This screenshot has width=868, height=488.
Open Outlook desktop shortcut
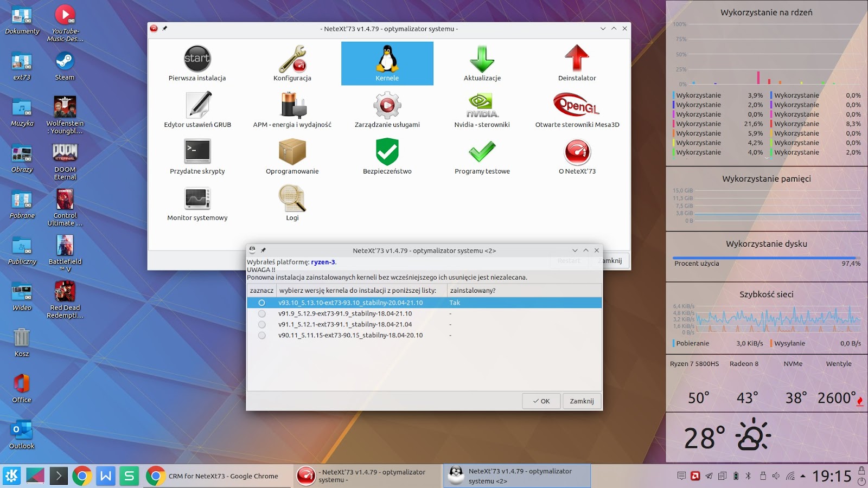pyautogui.click(x=22, y=435)
